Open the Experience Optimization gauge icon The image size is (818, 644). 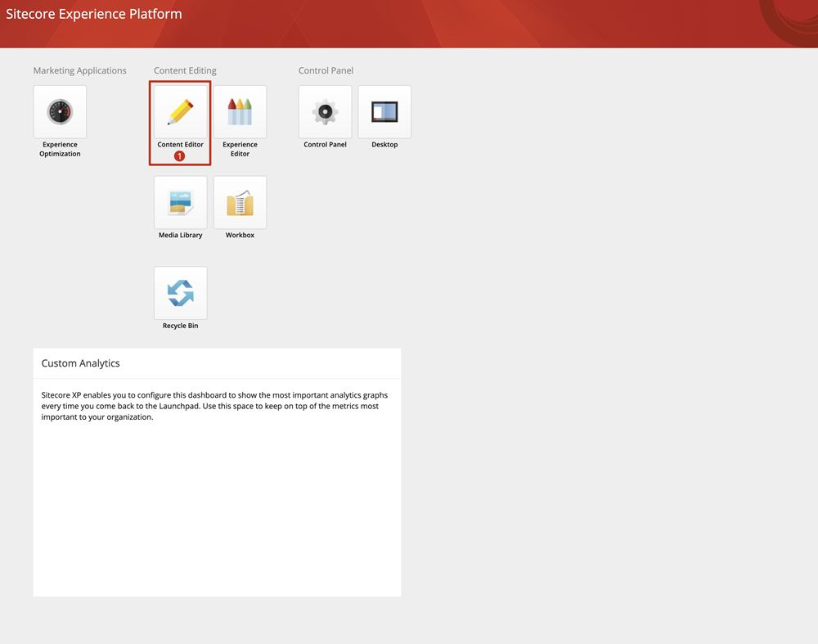[60, 112]
